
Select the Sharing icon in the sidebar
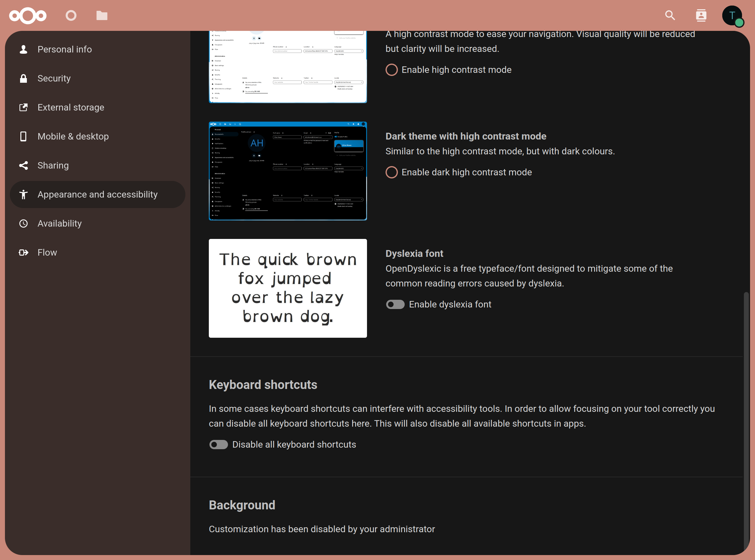click(x=23, y=165)
